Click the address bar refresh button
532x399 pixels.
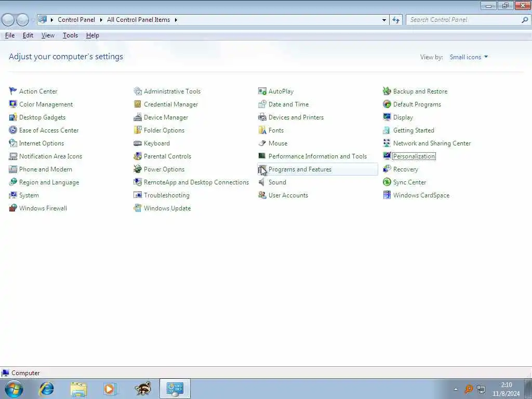[396, 20]
